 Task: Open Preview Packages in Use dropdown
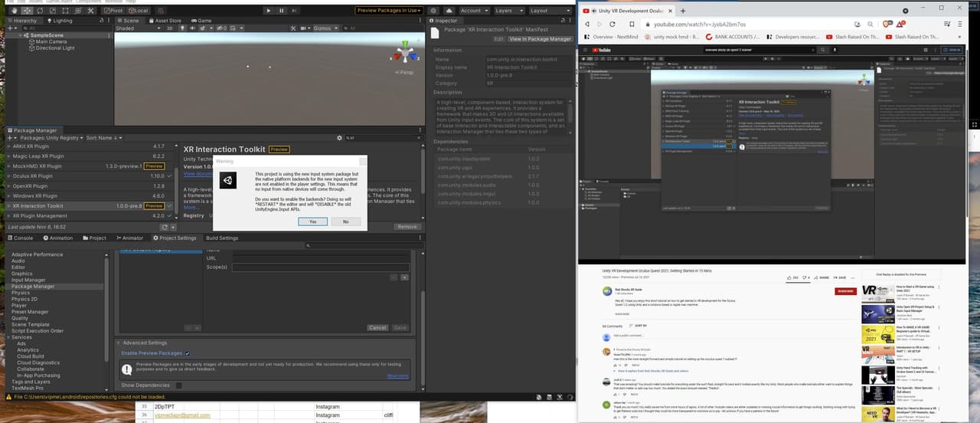point(390,11)
